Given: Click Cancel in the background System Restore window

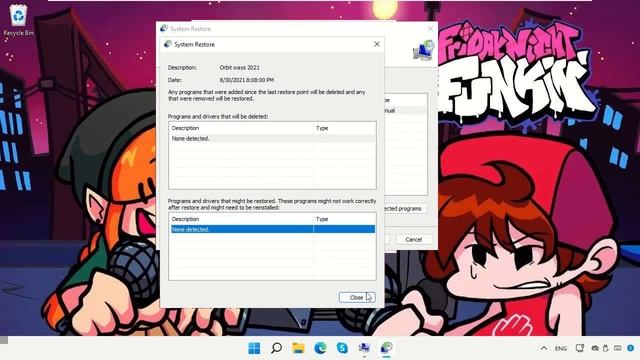Looking at the screenshot, I should coord(413,239).
